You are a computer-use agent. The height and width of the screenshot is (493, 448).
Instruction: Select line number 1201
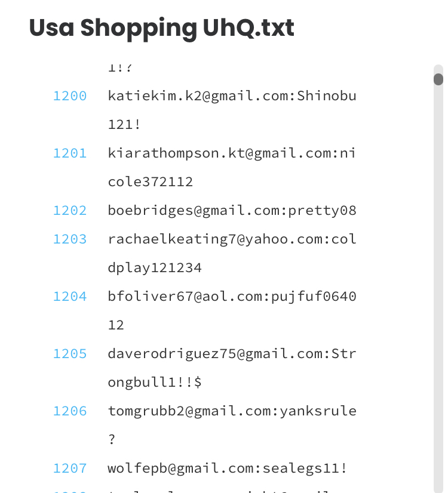pos(70,153)
